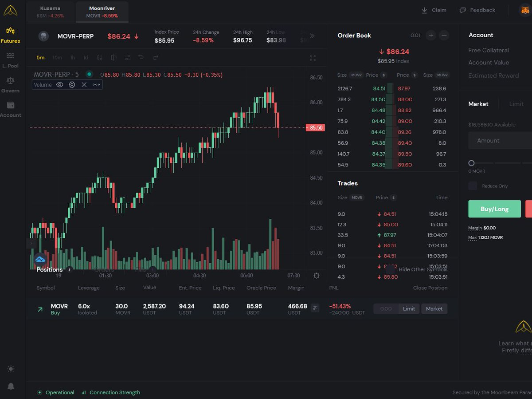Click bid price 84.51 in order book
This screenshot has width=532, height=399.
point(378,88)
